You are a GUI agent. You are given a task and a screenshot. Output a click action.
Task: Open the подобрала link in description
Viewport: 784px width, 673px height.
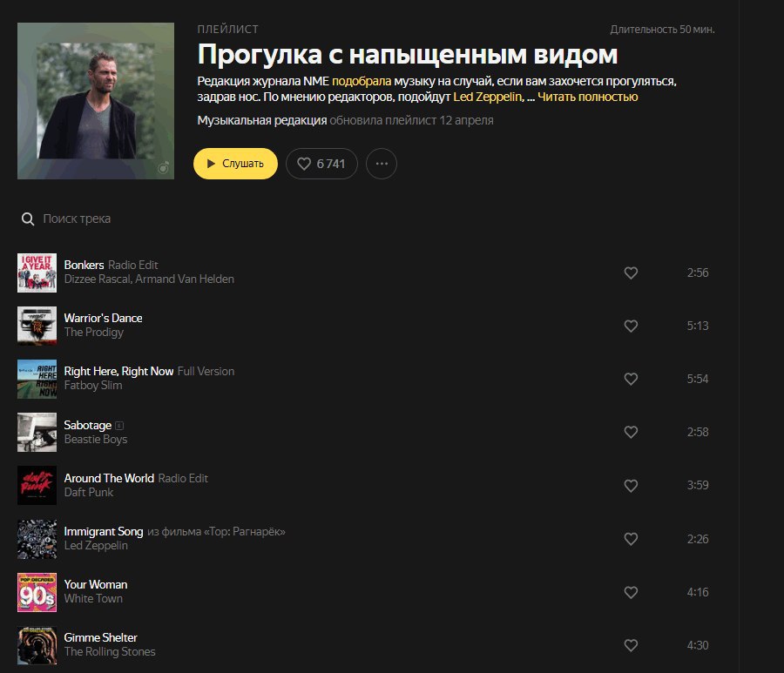click(362, 81)
